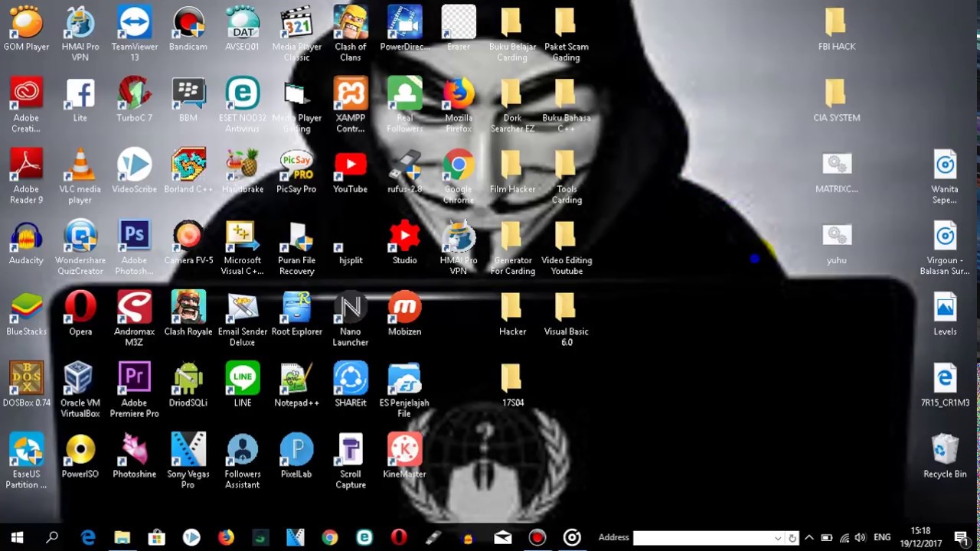Image resolution: width=980 pixels, height=551 pixels.
Task: Open Clash of Clans shortcut
Action: [351, 34]
